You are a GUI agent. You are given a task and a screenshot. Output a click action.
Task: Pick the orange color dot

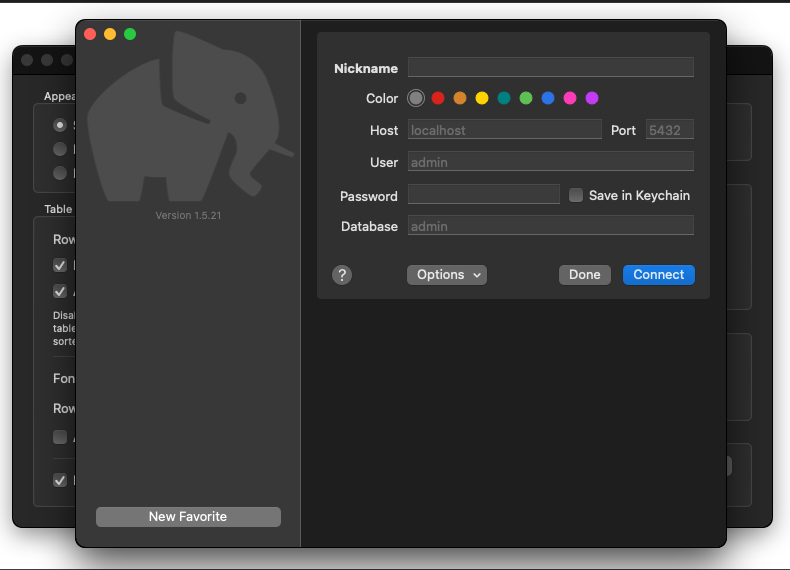460,98
